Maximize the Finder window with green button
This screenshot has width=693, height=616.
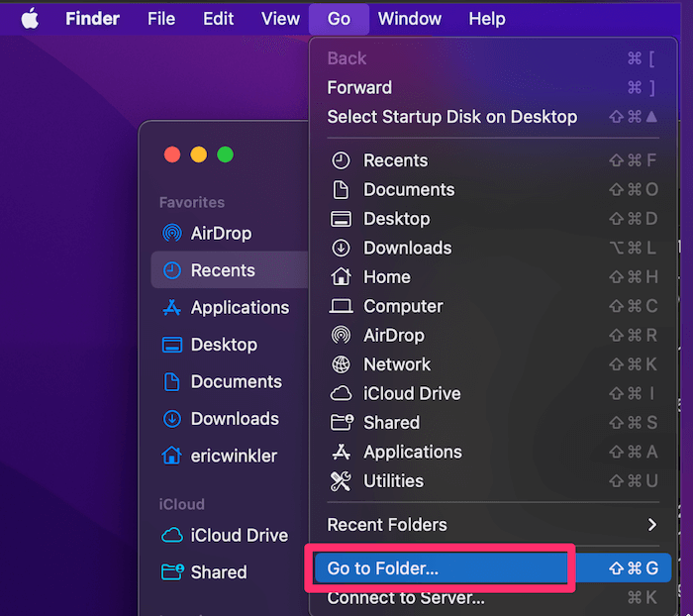click(225, 154)
